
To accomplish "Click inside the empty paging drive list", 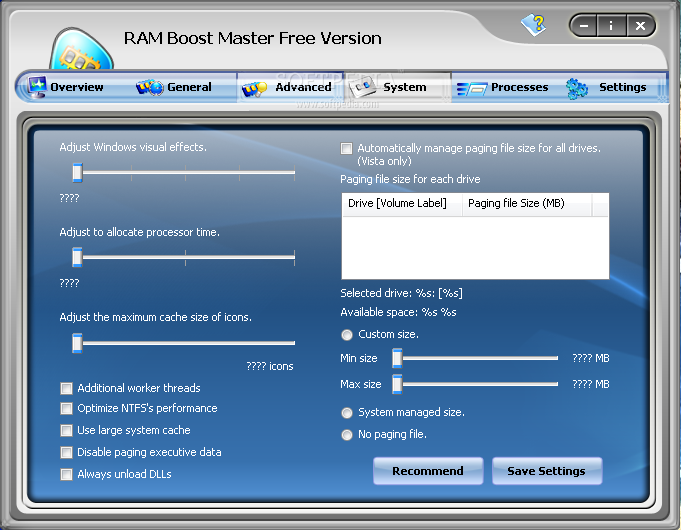I will (475, 248).
